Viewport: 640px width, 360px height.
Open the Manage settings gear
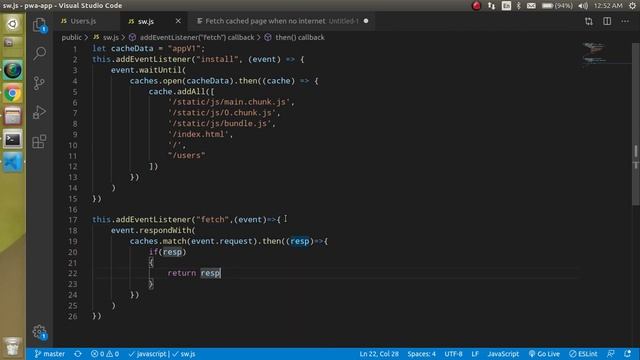40,332
